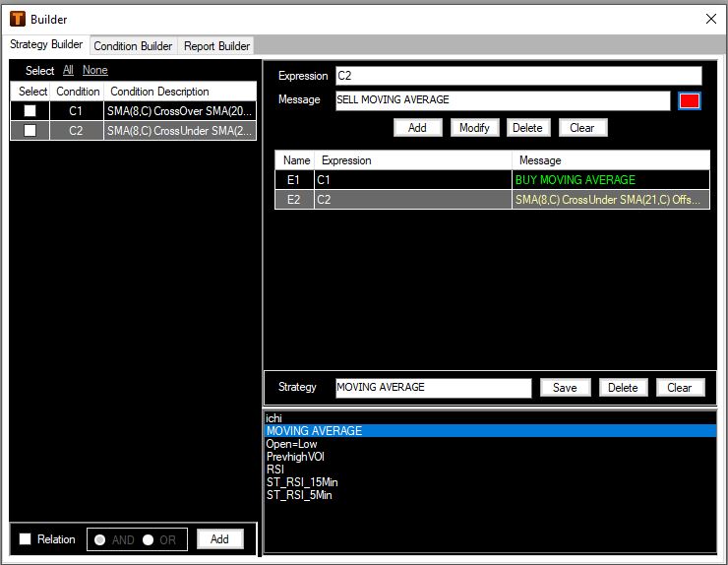Click the C2 condition name cell
This screenshot has height=565, width=728.
[76, 131]
